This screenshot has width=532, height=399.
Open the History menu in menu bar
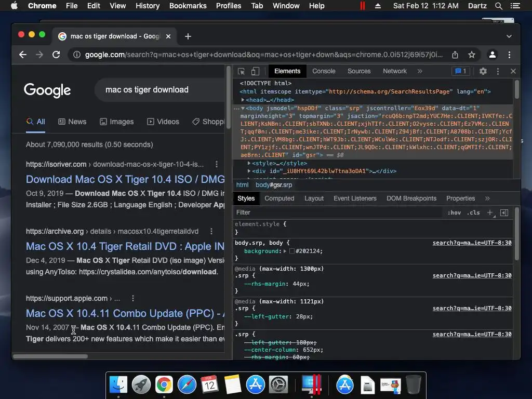(147, 6)
